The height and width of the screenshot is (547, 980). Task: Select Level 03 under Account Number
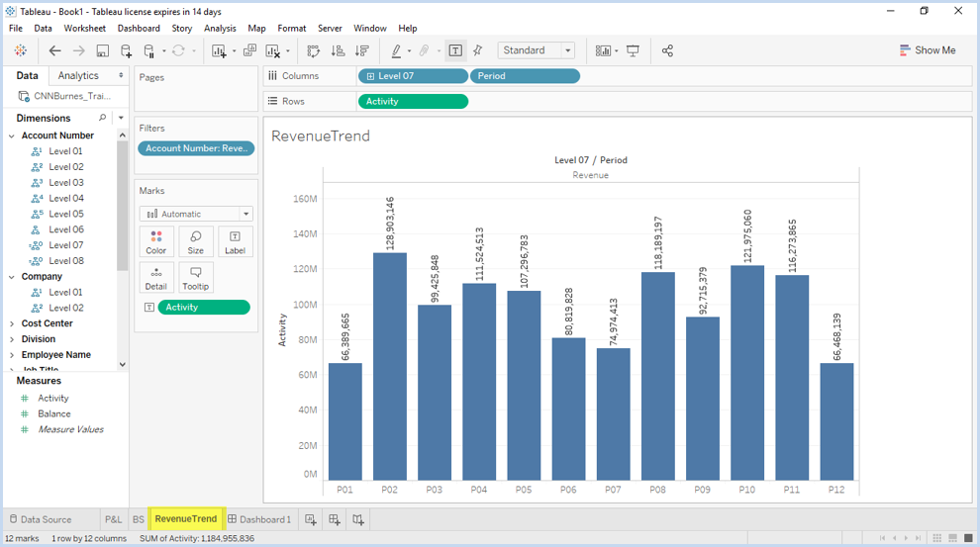tap(65, 182)
